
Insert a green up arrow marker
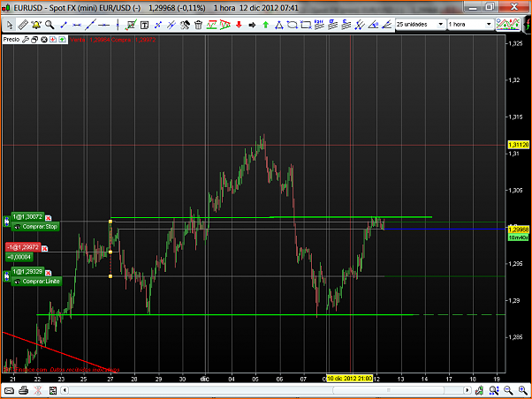click(266, 25)
